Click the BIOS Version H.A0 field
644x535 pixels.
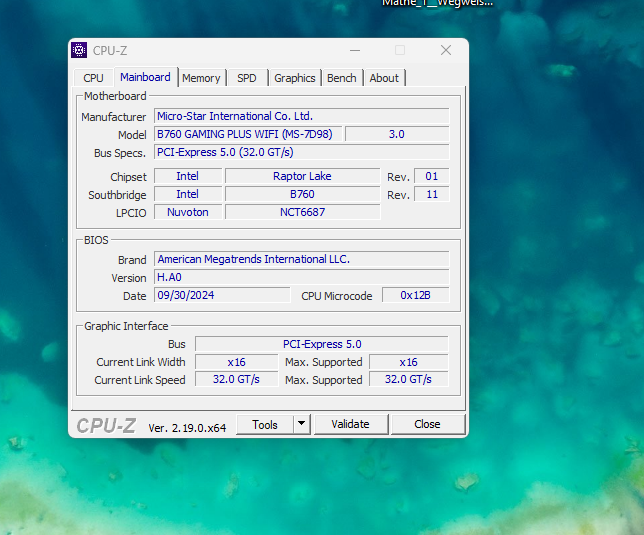(x=301, y=277)
